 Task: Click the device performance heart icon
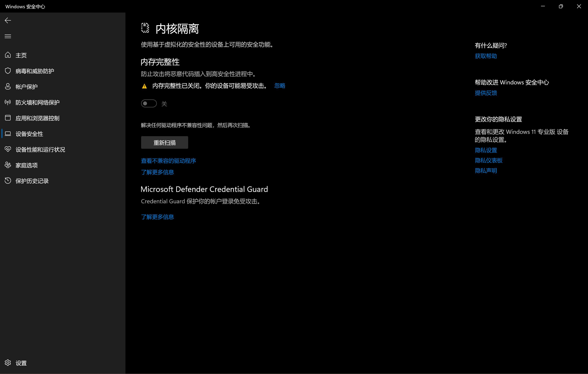[8, 149]
